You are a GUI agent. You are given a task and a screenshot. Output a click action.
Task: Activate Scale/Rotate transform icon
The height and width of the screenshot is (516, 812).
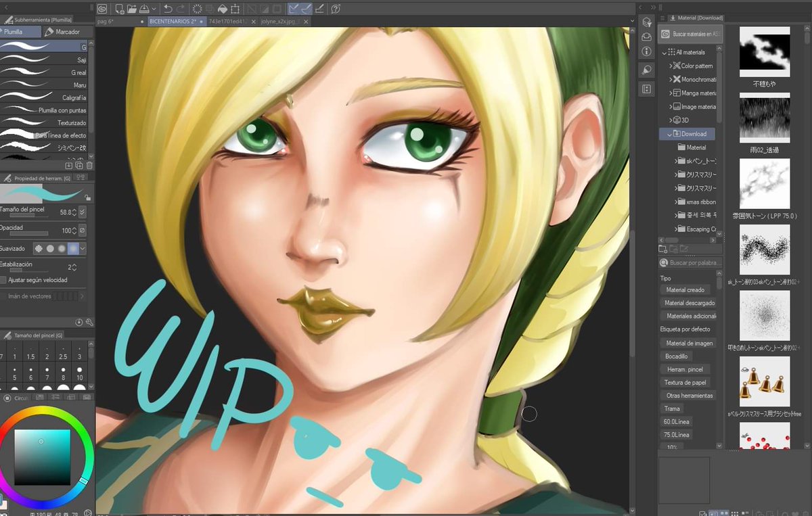[x=235, y=9]
